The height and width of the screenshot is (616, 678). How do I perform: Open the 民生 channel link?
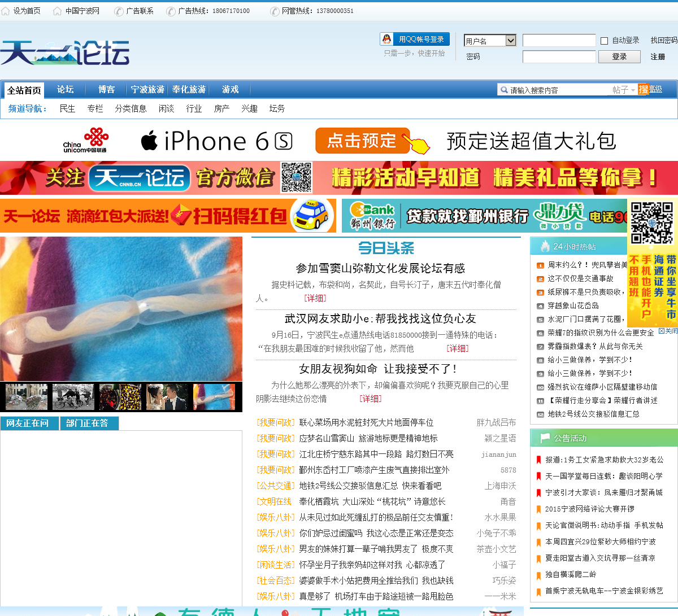(67, 108)
